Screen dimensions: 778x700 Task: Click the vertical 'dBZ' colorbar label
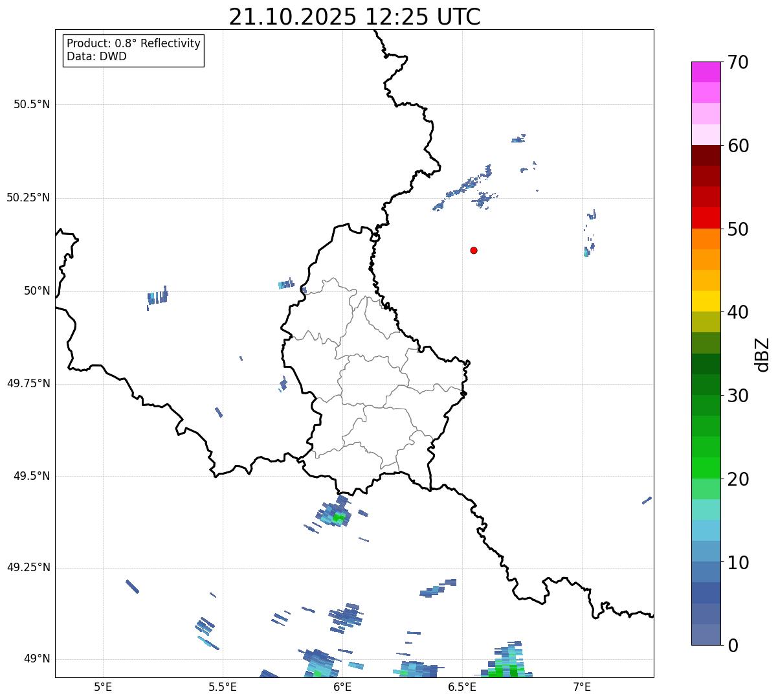(x=762, y=354)
